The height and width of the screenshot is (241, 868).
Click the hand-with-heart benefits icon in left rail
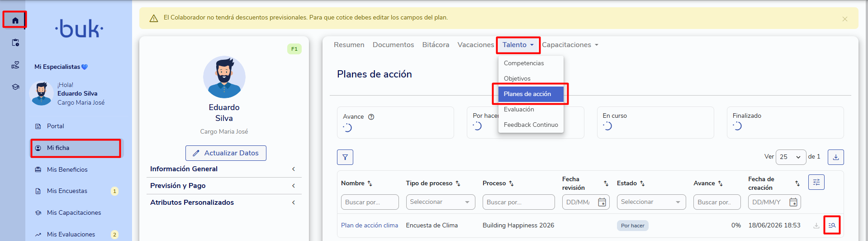tap(15, 65)
